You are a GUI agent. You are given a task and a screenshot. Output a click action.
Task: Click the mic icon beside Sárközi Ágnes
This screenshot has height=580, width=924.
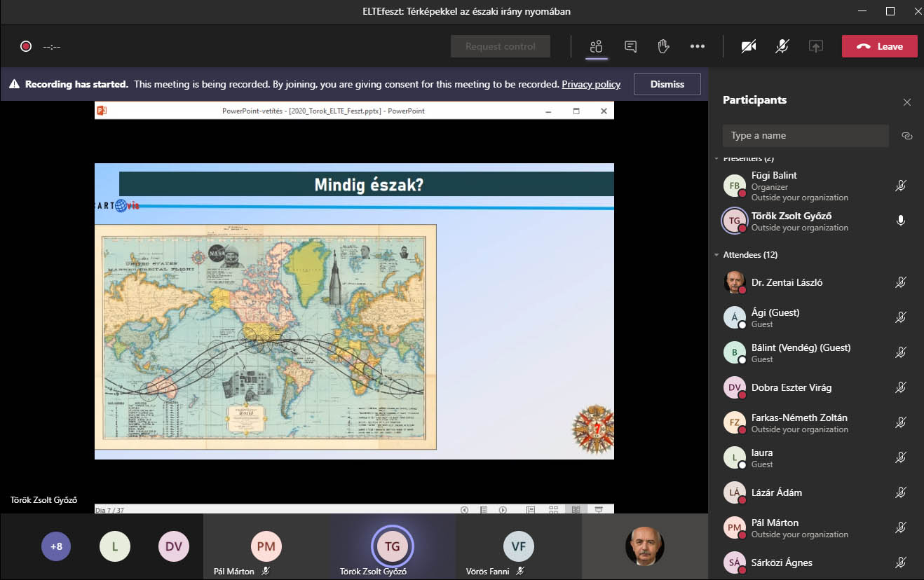click(x=901, y=562)
